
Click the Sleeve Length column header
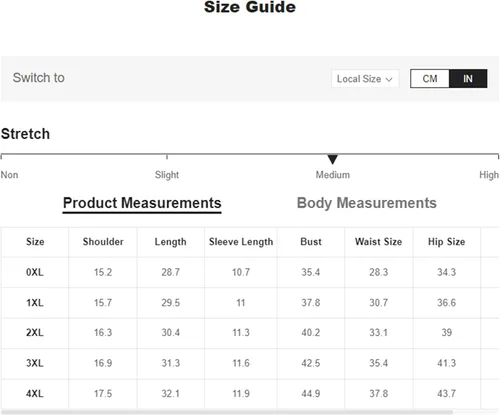tap(241, 242)
